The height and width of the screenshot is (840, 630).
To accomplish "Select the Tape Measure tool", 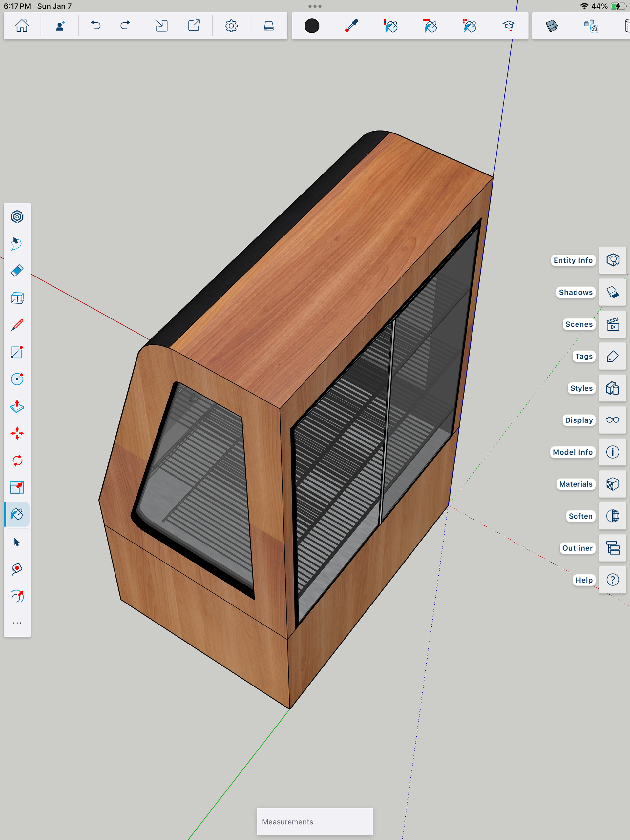I will [17, 568].
